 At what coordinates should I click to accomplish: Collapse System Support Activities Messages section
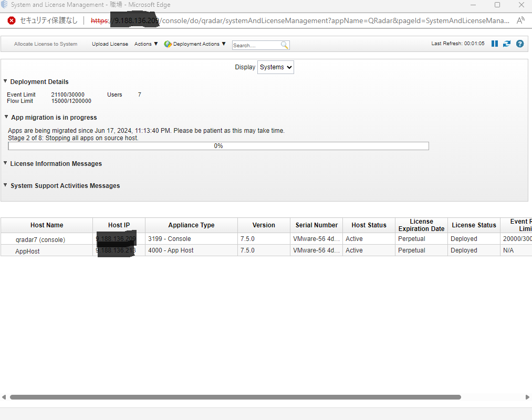click(5, 185)
